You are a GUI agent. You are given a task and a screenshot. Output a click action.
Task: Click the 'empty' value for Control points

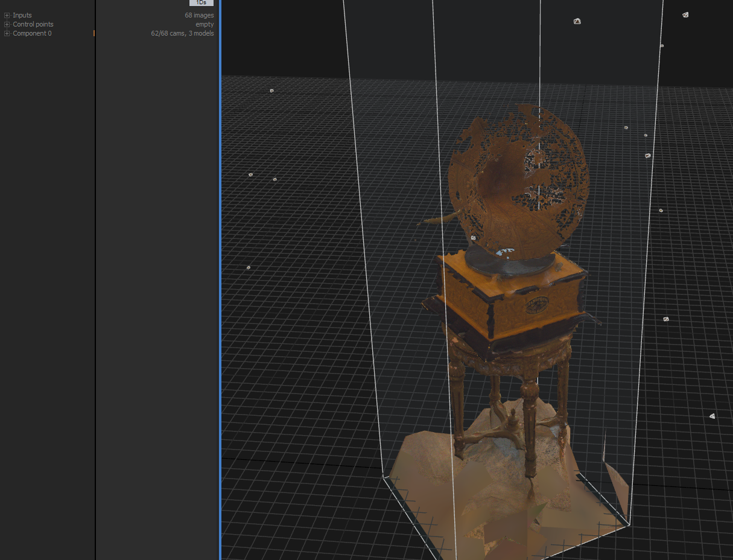205,25
